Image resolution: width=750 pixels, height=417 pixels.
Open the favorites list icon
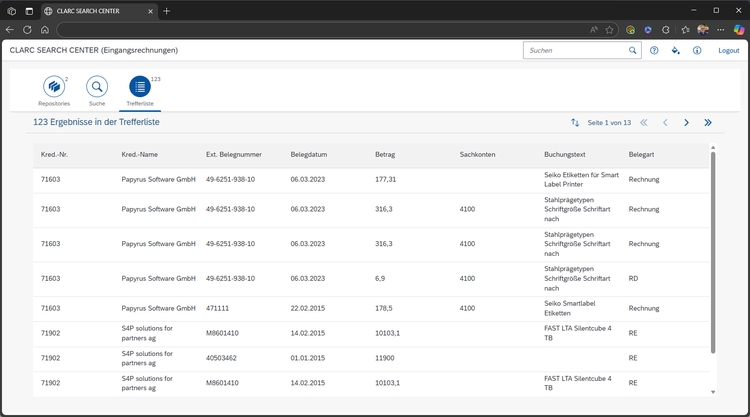pos(685,30)
